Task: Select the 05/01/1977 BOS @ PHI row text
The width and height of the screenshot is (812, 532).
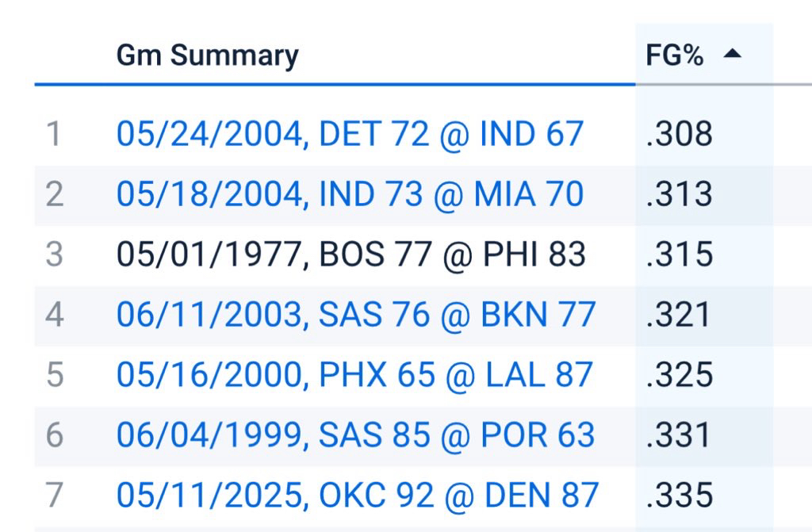Action: tap(350, 255)
